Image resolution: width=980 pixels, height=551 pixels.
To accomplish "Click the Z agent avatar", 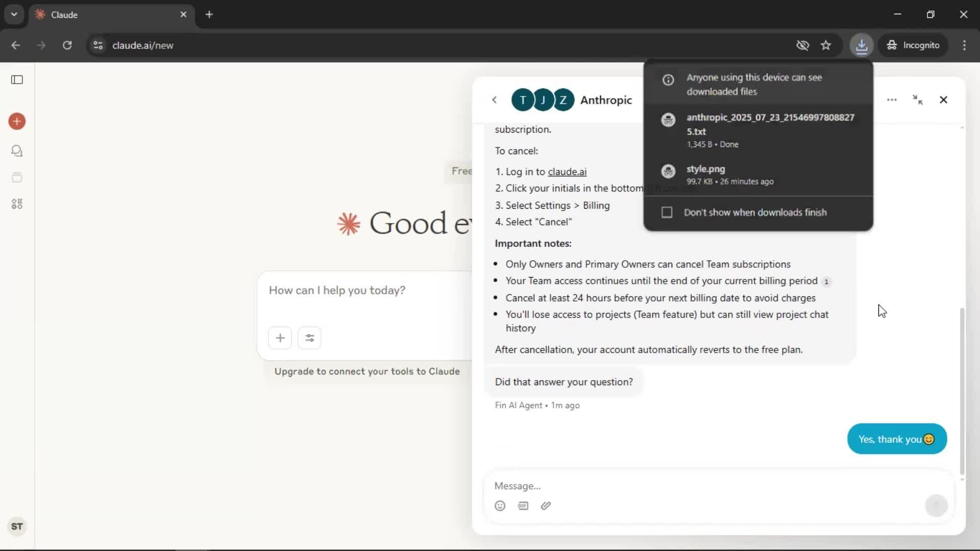I will pyautogui.click(x=563, y=100).
